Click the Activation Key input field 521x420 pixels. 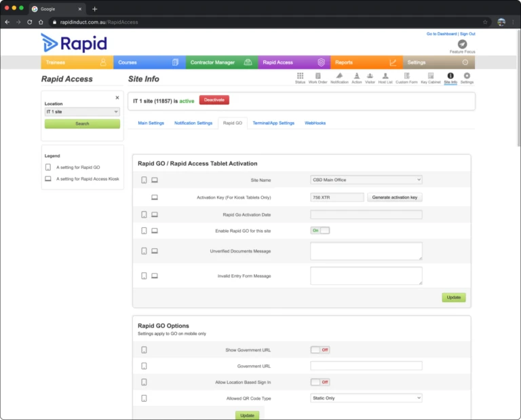coord(337,197)
